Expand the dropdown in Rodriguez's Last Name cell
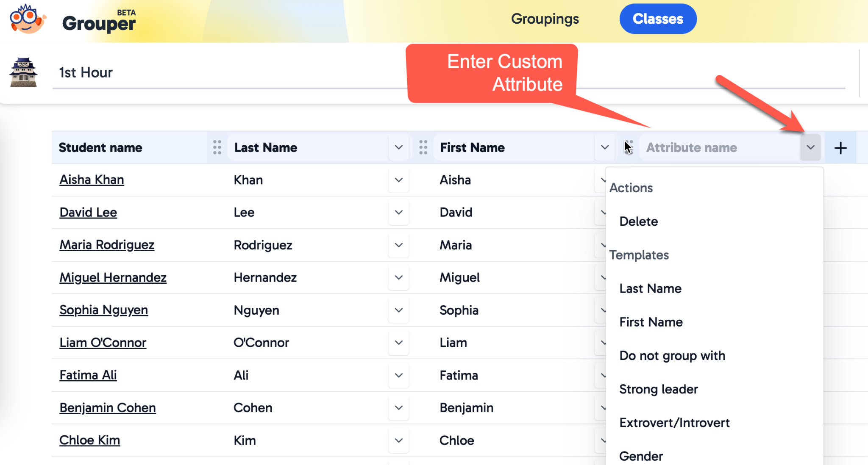 point(398,245)
